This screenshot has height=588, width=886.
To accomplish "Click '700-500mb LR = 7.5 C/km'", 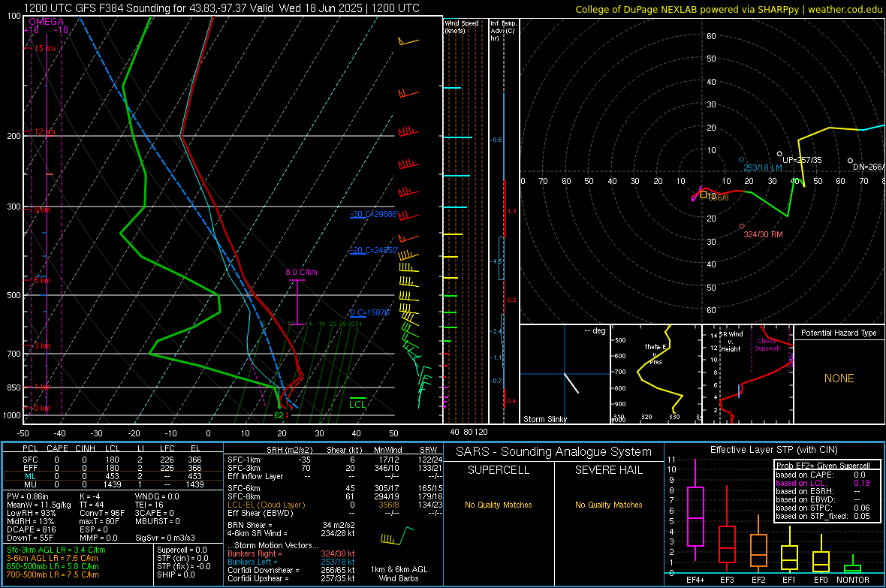I will point(53,574).
